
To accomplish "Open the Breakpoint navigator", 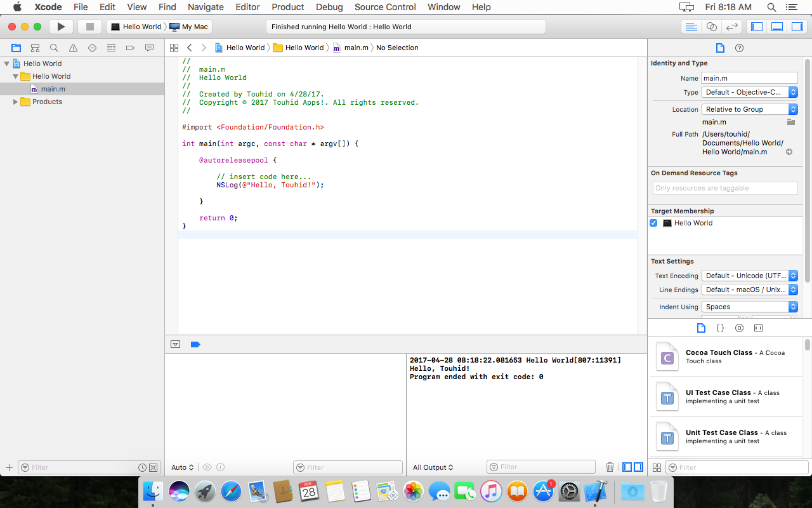I will 130,48.
